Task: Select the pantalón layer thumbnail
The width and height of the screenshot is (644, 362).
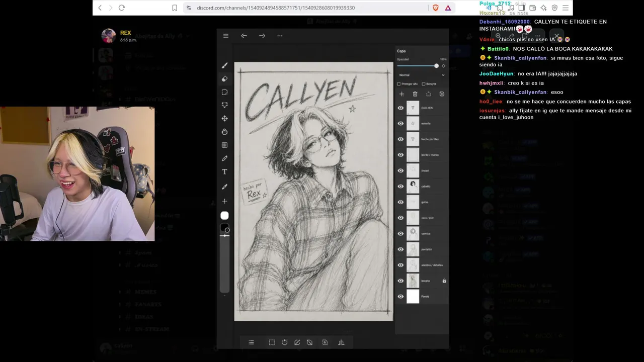Action: coord(413,249)
